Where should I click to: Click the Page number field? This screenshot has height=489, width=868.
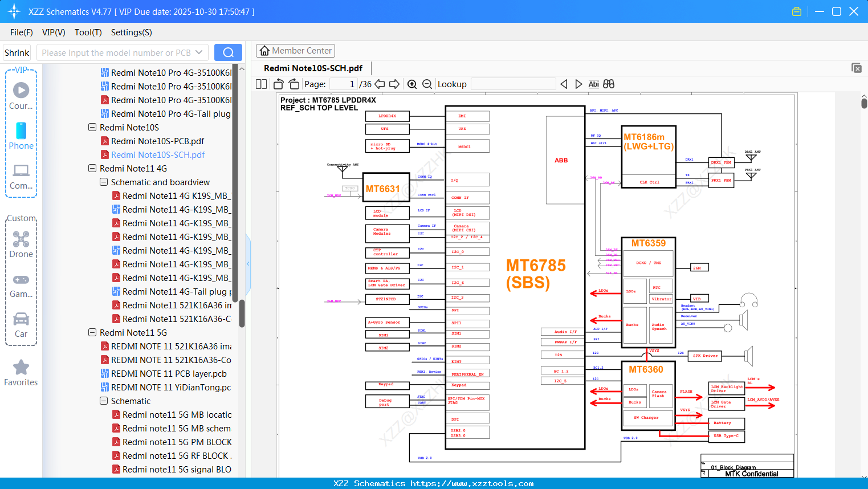click(343, 84)
